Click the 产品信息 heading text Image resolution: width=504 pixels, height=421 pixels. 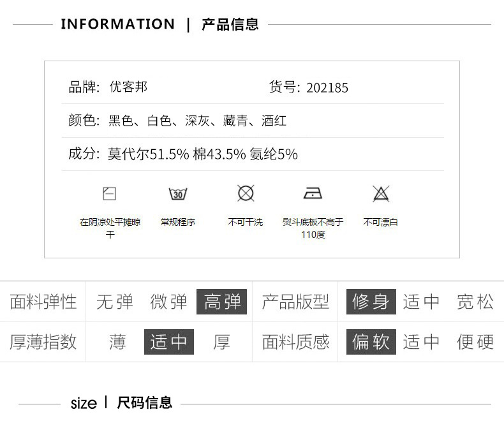pyautogui.click(x=230, y=24)
